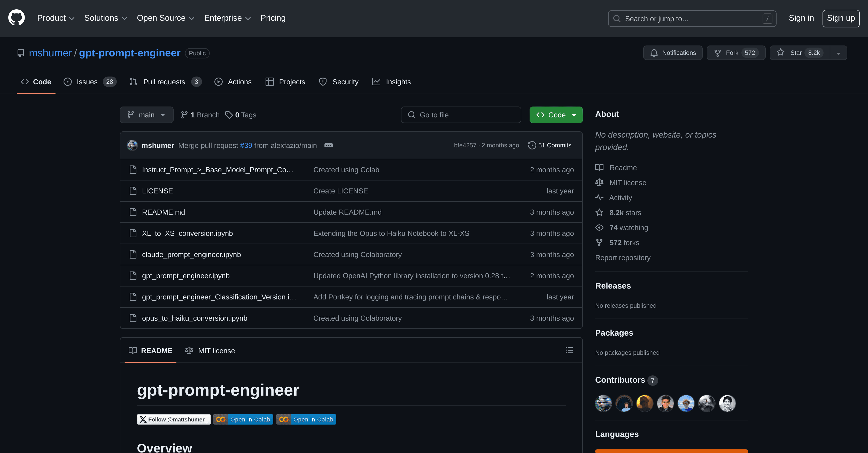Viewport: 868px width, 453px height.
Task: Click the Go to file search field
Action: (461, 115)
